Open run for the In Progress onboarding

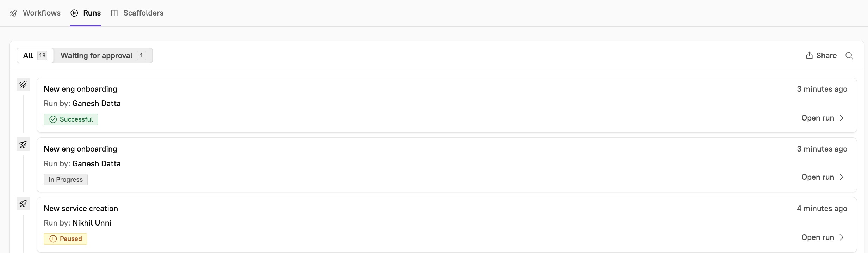[822, 177]
